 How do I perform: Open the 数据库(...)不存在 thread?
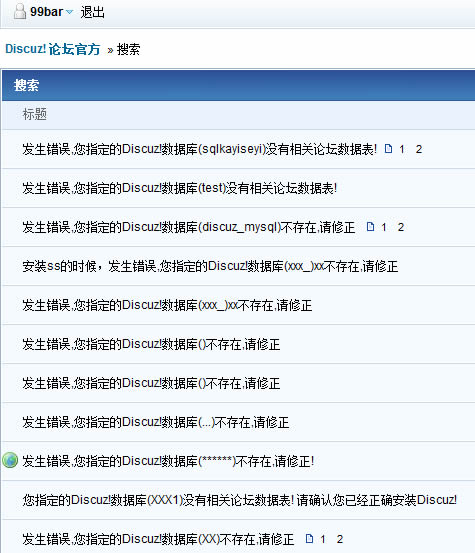click(x=156, y=422)
